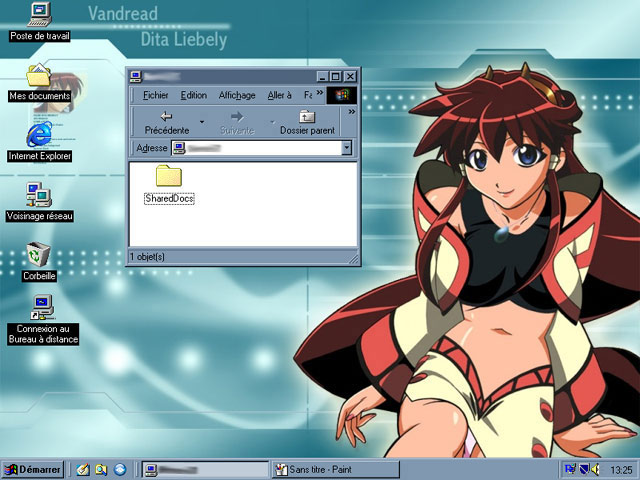The width and height of the screenshot is (640, 480).
Task: Open Voisinage réseau desktop icon
Action: tap(39, 194)
